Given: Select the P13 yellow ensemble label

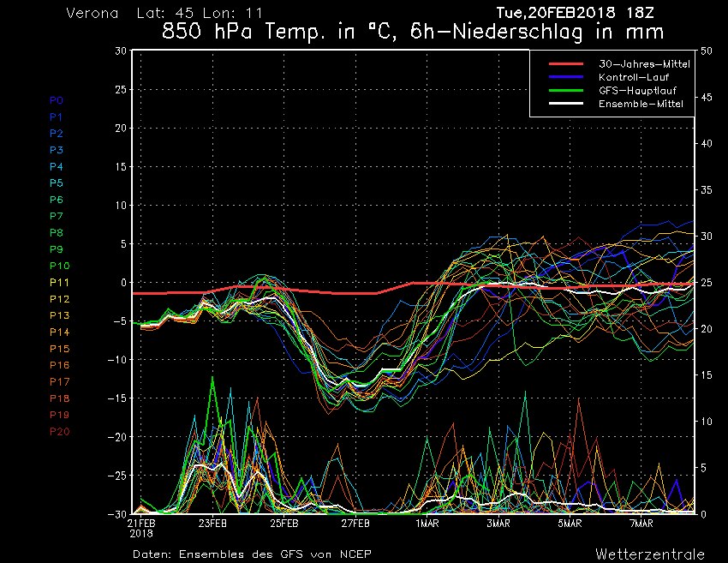Looking at the screenshot, I should (x=59, y=315).
